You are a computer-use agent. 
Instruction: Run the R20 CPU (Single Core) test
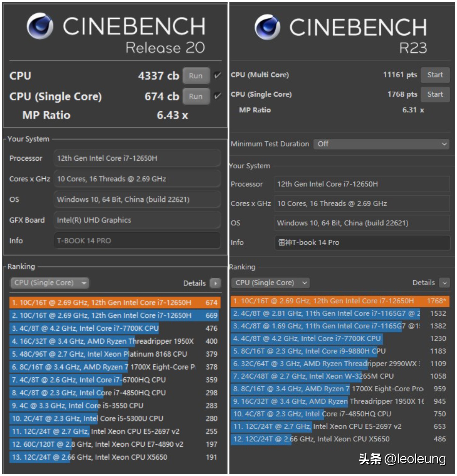(x=196, y=96)
